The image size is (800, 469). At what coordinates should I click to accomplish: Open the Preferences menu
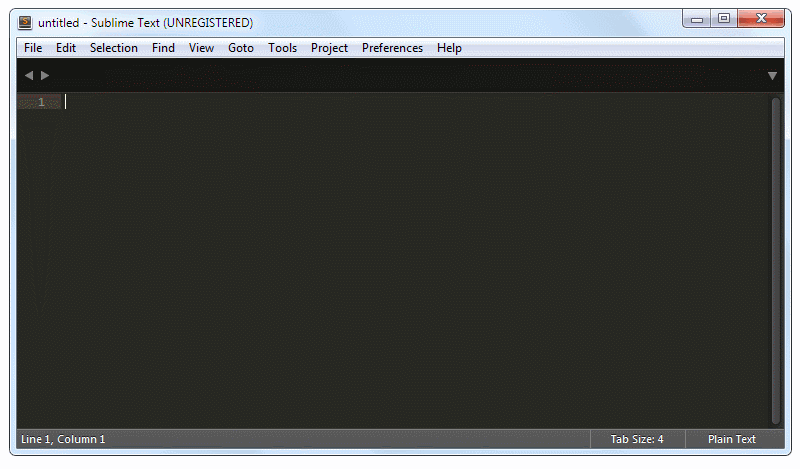(392, 48)
